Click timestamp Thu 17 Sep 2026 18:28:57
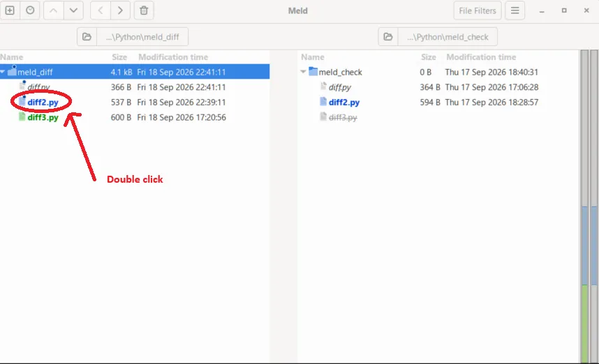Screen dimensions: 599x364 click(x=491, y=103)
